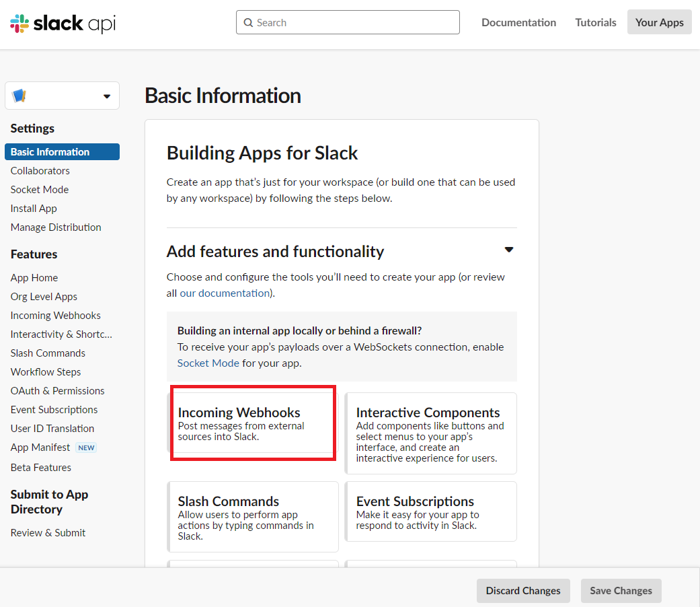Select Collaborators in the Settings sidebar

coord(40,171)
